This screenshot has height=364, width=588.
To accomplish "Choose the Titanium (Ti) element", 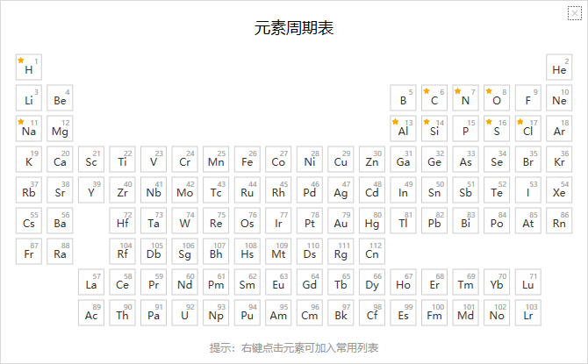I will [122, 160].
